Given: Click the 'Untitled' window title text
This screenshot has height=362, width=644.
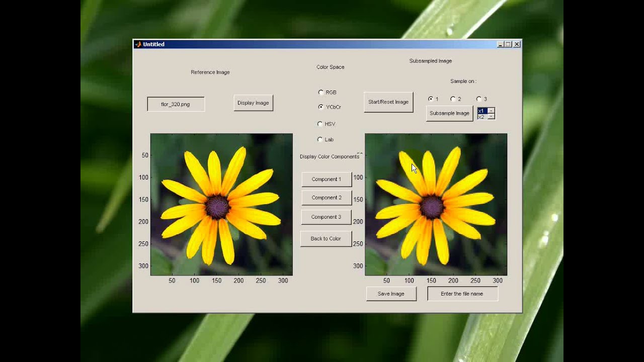Looking at the screenshot, I should coord(154,44).
